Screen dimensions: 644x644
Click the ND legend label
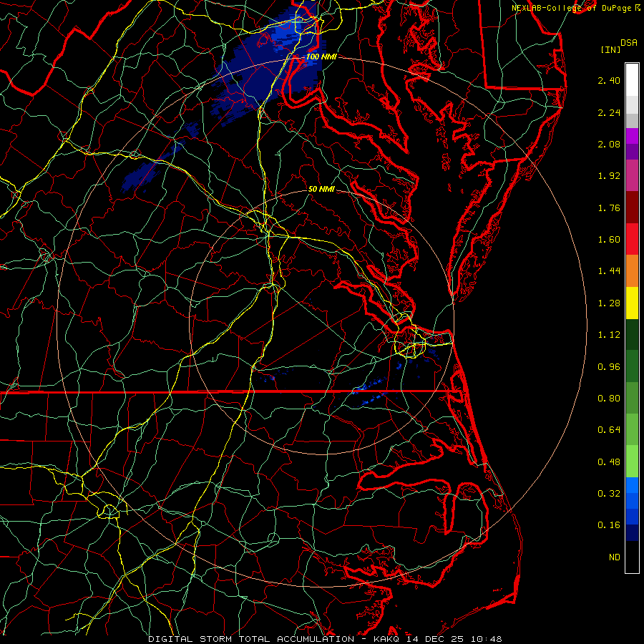[x=615, y=557]
